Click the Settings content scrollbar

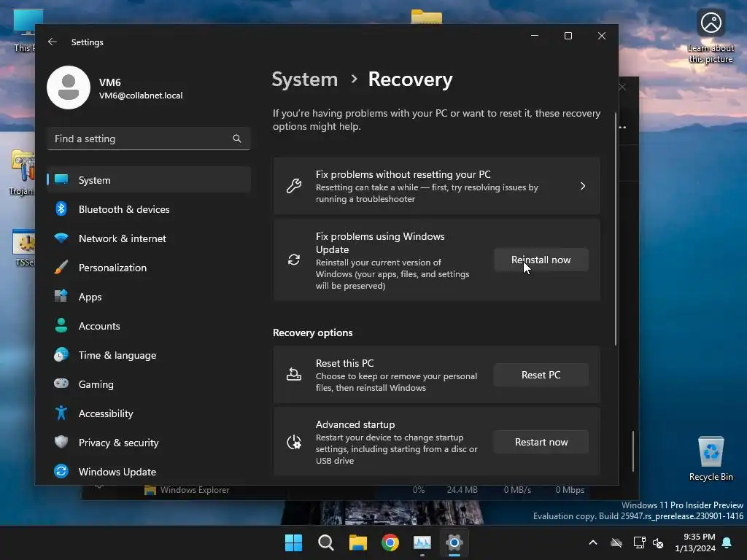[x=616, y=229]
